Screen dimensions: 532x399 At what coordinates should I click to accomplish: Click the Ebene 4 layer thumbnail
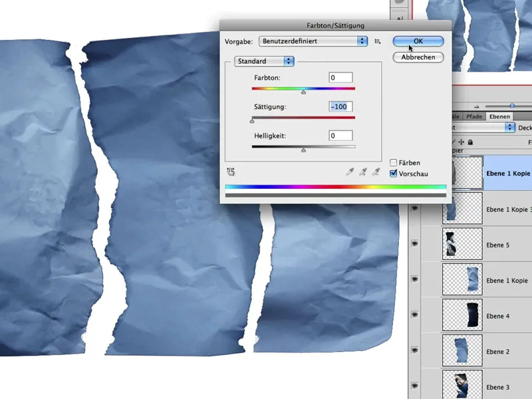(462, 315)
